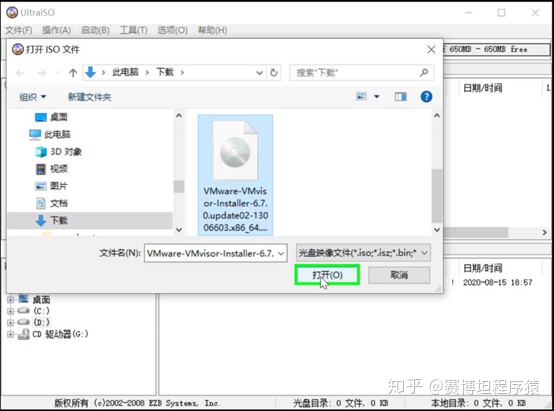The image size is (554, 411).
Task: Open the 组织 dropdown menu
Action: [33, 97]
